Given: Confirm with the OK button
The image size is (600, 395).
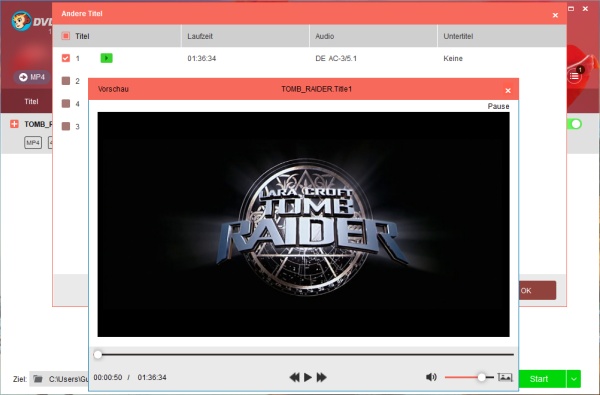Looking at the screenshot, I should (x=537, y=291).
